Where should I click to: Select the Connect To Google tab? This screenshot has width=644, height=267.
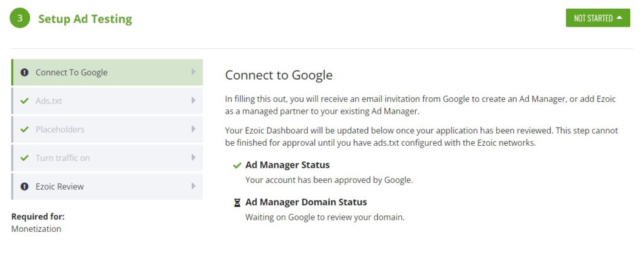coord(107,72)
